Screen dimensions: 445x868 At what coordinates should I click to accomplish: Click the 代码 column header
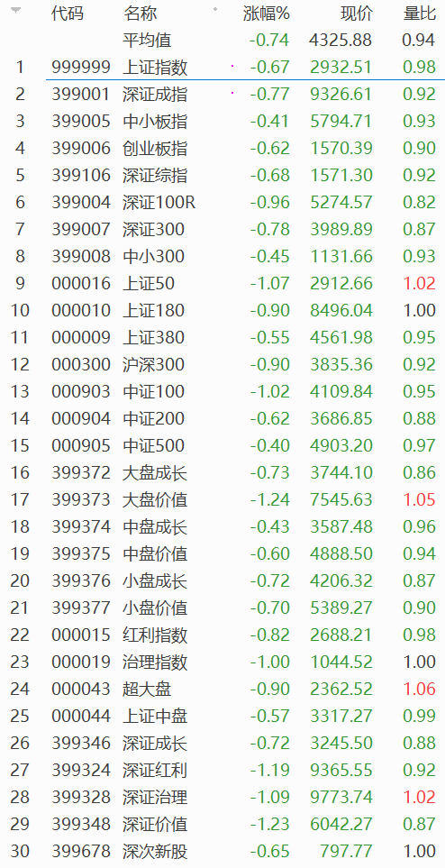68,14
